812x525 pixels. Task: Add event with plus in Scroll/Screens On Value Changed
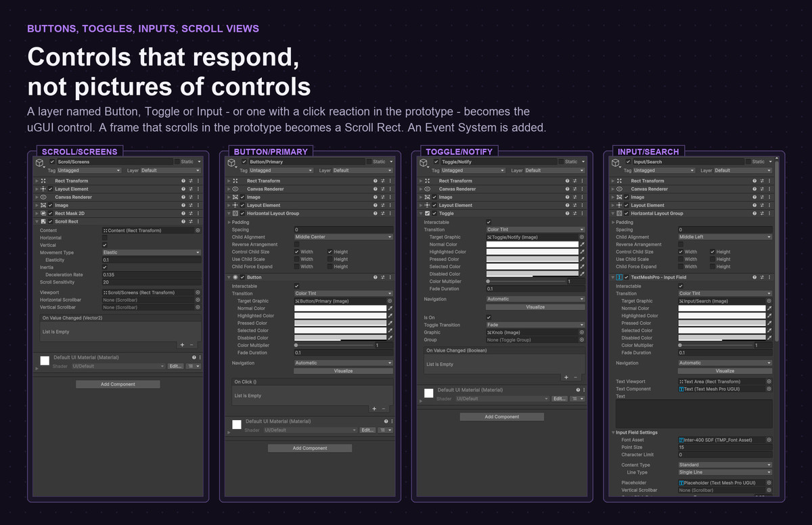[182, 344]
